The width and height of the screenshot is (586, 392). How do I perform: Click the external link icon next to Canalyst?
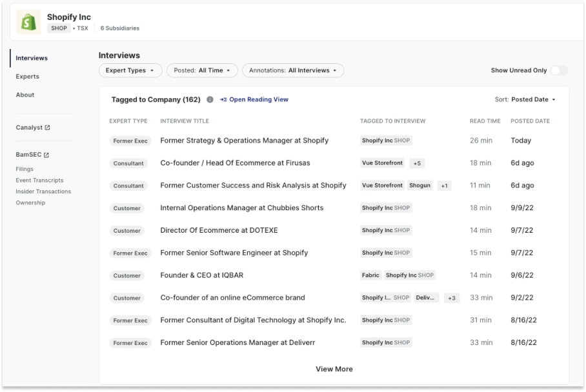[48, 128]
